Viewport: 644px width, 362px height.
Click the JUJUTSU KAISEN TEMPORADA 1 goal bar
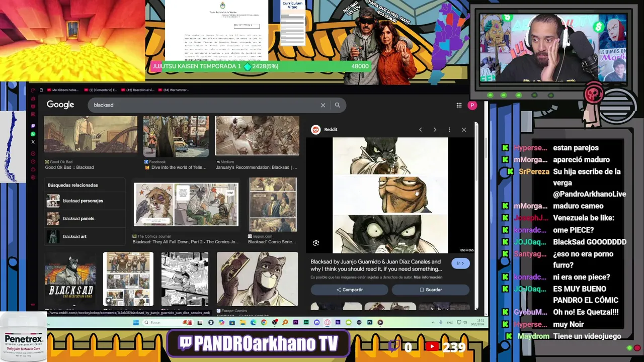260,66
